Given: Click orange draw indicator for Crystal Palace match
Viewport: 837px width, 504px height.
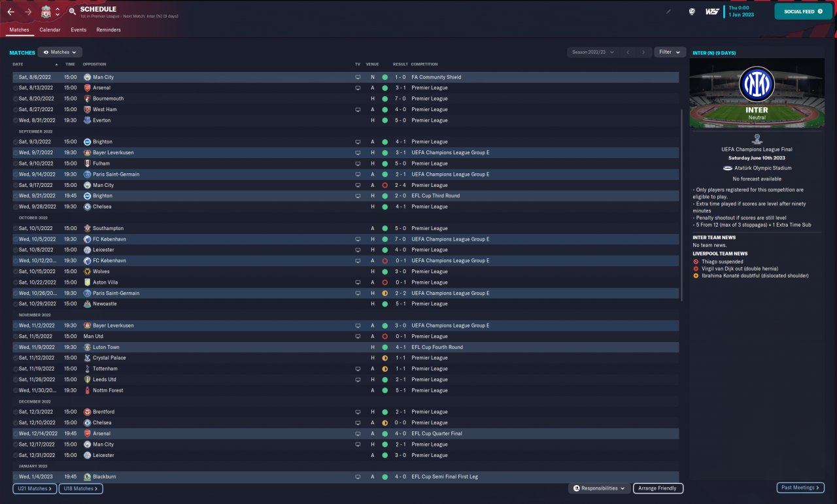Looking at the screenshot, I should point(385,358).
